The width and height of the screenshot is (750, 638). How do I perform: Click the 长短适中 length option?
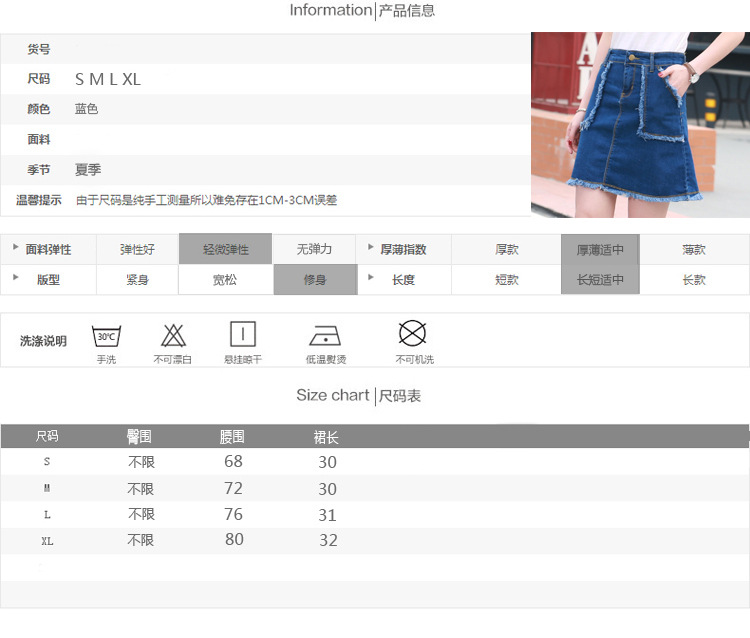[x=599, y=280]
